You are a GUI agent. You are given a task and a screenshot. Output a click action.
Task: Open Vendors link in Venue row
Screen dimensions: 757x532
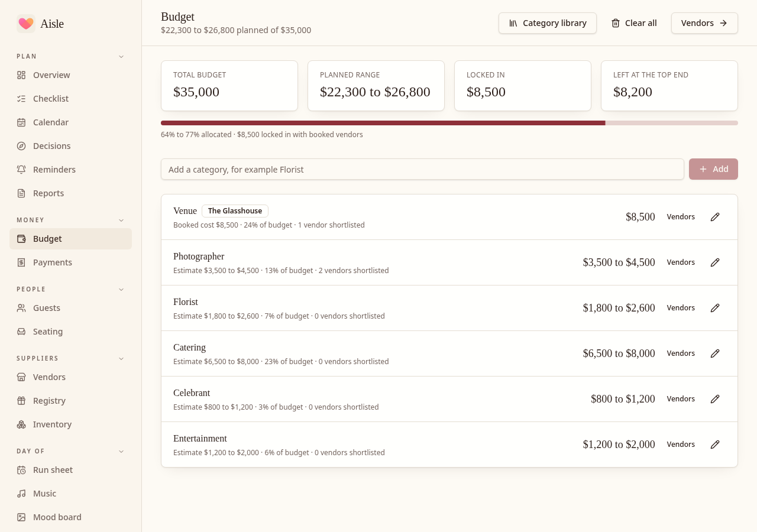point(681,217)
